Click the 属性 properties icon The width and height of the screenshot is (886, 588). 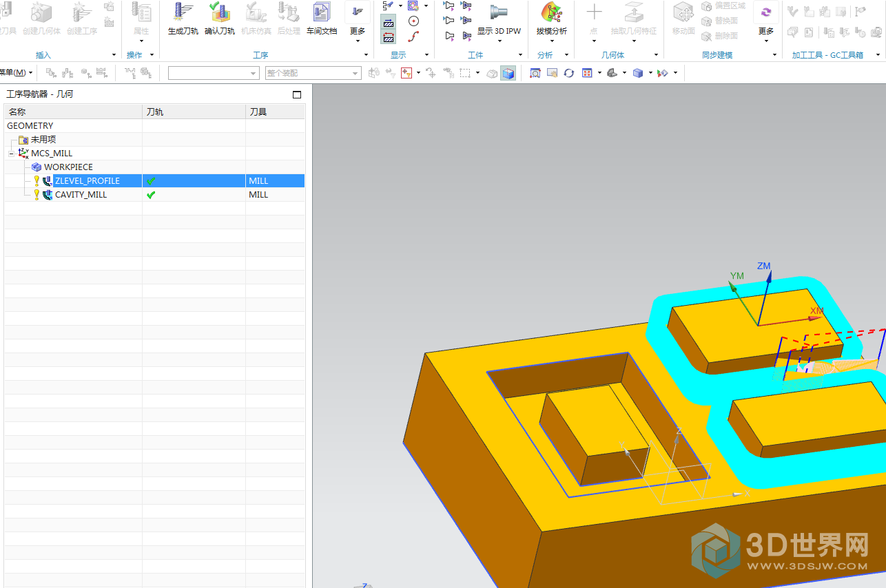point(141,12)
